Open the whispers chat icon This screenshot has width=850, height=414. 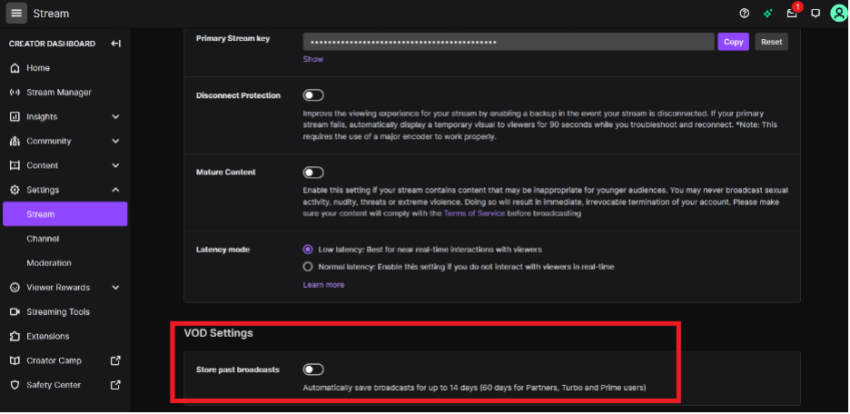pyautogui.click(x=816, y=13)
